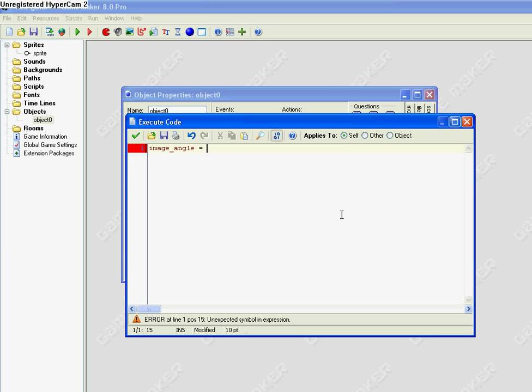Open the Run menu
The width and height of the screenshot is (532, 392).
click(93, 19)
